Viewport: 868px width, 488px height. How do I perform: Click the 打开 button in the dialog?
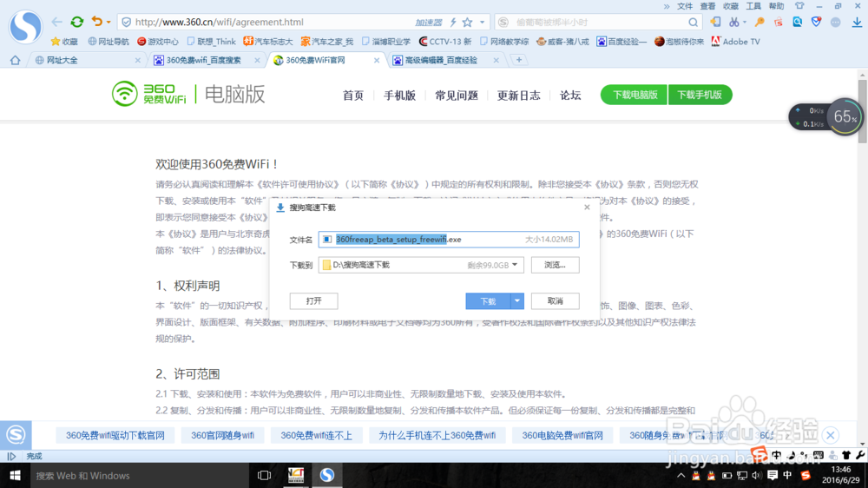tap(314, 300)
